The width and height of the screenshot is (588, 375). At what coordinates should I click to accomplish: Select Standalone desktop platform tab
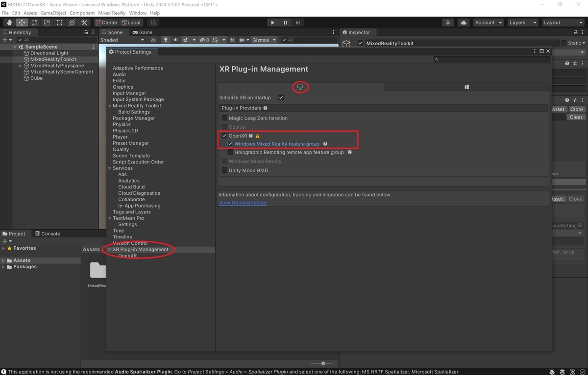(x=300, y=87)
